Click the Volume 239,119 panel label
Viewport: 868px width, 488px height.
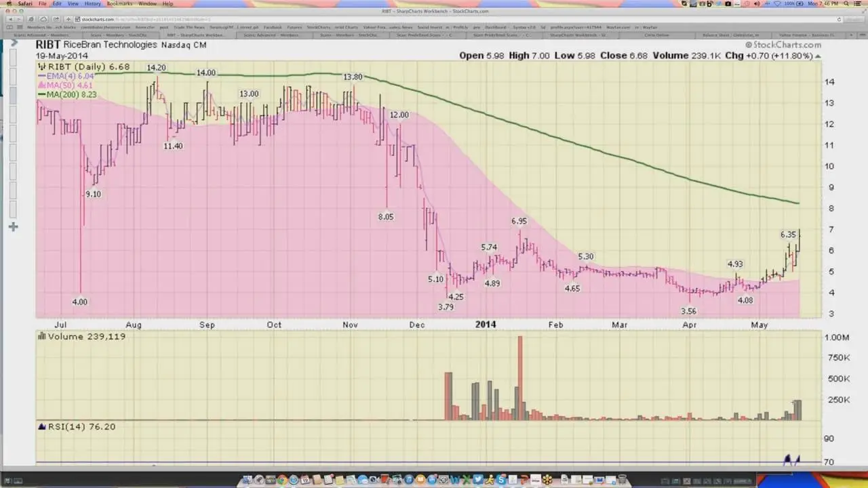pyautogui.click(x=82, y=336)
